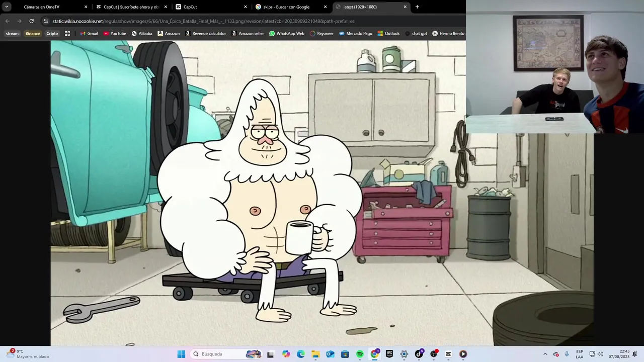The height and width of the screenshot is (362, 644).
Task: Open the stream bookmark folder
Action: (12, 34)
